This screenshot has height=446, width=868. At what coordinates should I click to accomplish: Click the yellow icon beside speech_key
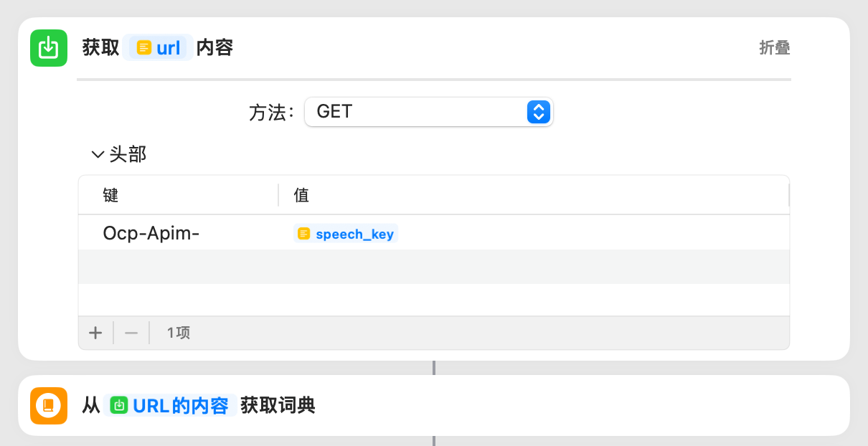[x=304, y=234]
